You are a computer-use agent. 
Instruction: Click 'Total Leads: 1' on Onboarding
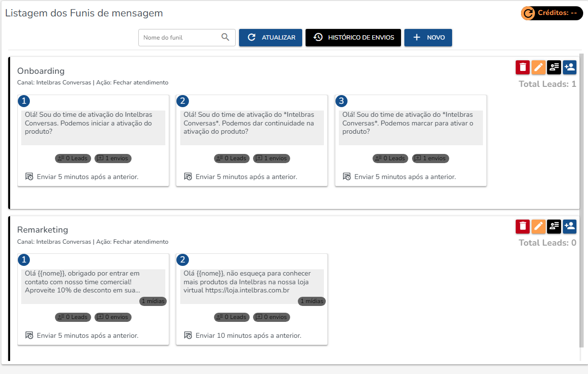coord(548,84)
